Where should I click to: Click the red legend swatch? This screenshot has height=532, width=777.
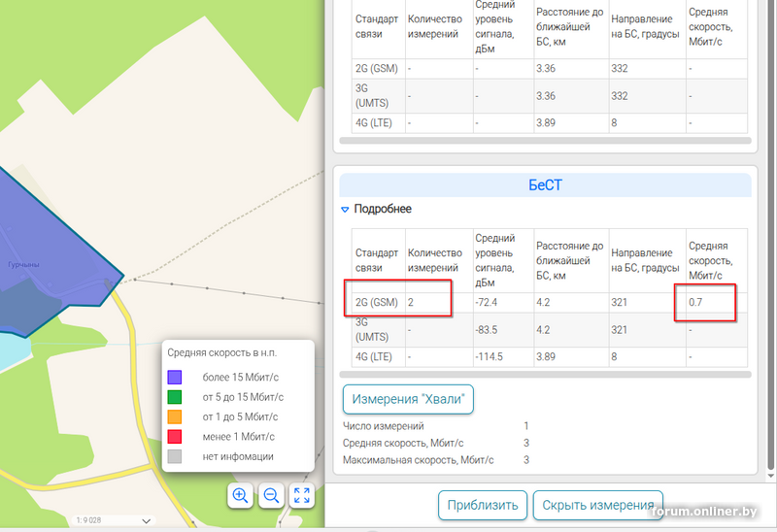[x=175, y=436]
